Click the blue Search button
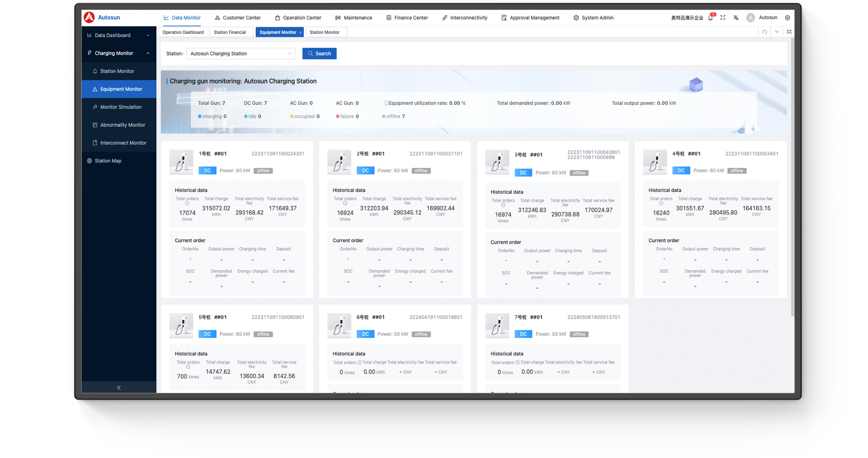 tap(319, 54)
